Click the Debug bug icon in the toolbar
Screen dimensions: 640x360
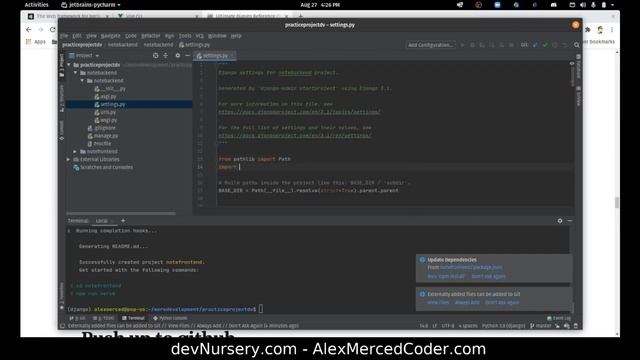pos(472,45)
